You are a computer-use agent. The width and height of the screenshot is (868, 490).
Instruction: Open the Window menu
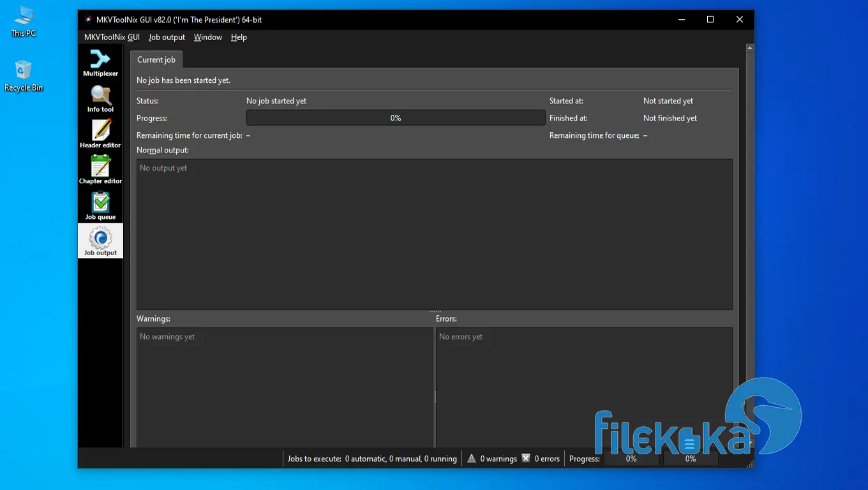(x=208, y=37)
